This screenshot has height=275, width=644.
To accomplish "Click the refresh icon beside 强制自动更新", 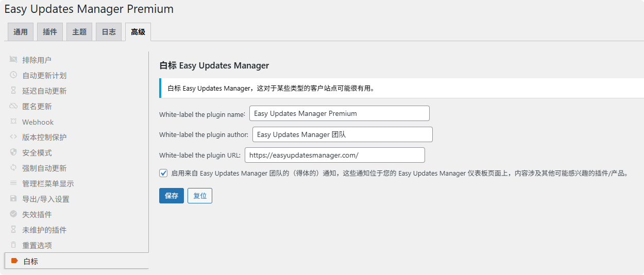I will coord(13,168).
